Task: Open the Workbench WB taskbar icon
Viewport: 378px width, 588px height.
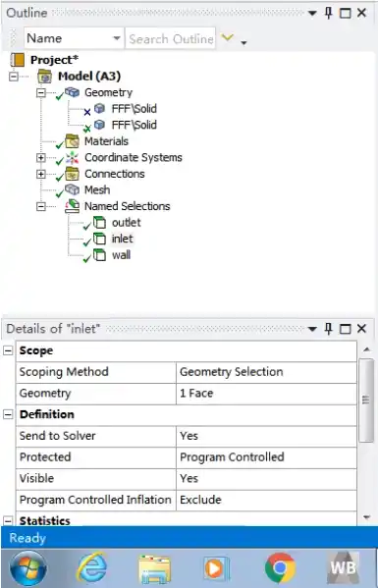Action: 343,567
